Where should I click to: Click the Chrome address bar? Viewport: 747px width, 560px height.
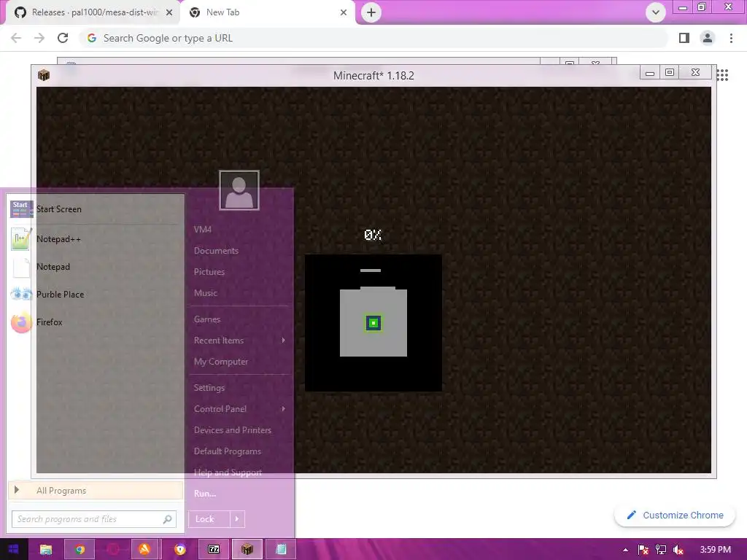tap(374, 38)
